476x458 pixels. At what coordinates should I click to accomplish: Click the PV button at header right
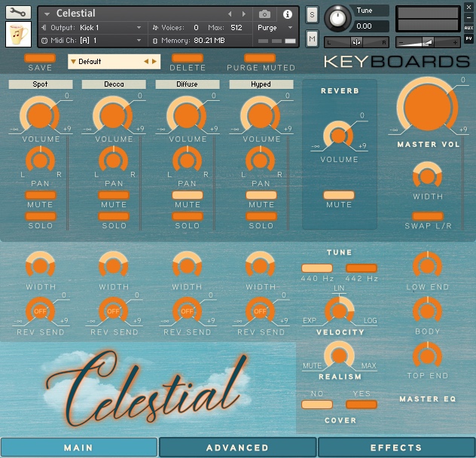468,38
